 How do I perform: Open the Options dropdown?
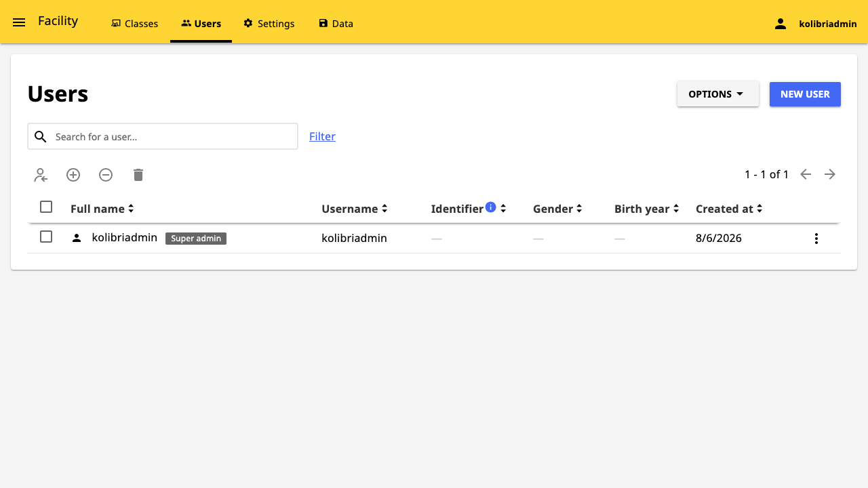point(717,94)
